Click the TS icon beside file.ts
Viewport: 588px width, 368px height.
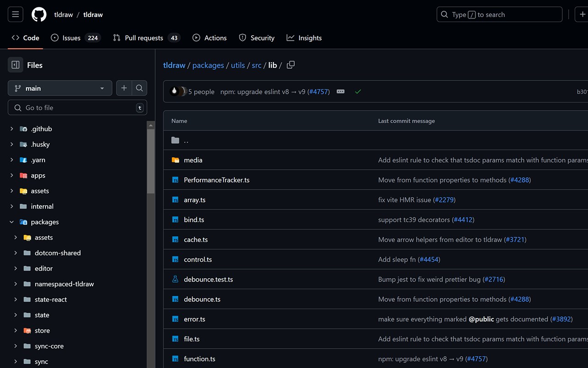(x=175, y=339)
